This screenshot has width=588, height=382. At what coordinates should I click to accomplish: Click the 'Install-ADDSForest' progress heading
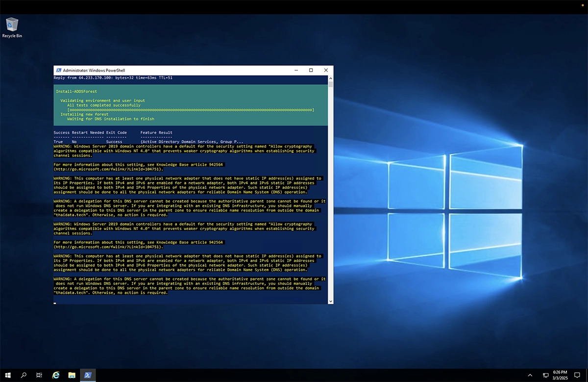click(x=76, y=91)
